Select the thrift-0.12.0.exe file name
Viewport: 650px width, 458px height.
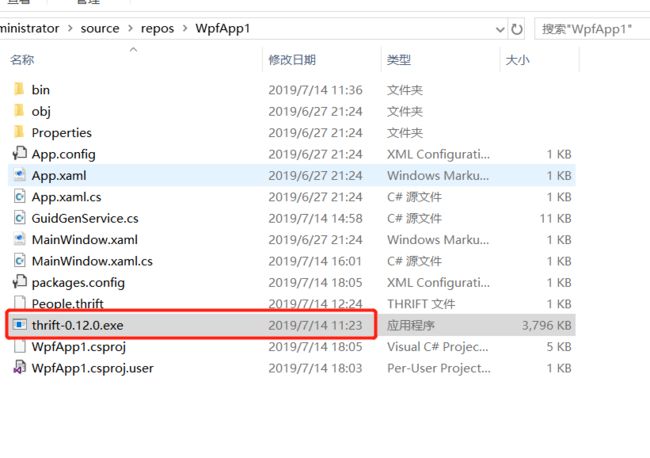pos(77,325)
